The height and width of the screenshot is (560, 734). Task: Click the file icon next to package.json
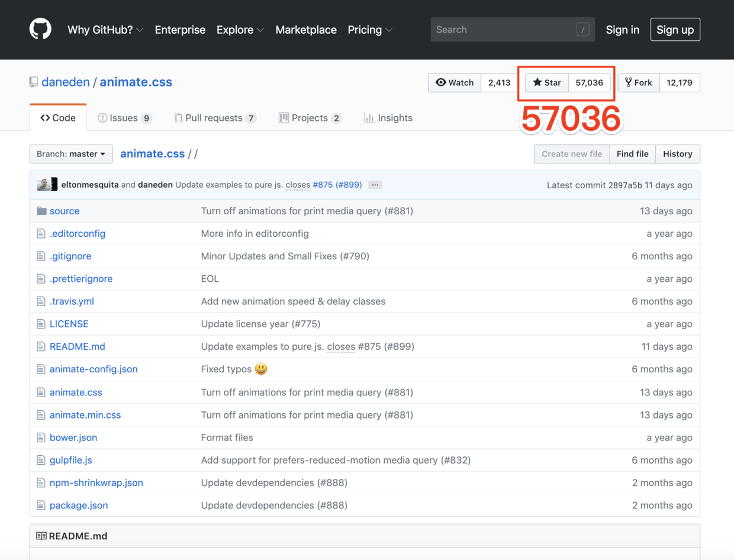(41, 505)
